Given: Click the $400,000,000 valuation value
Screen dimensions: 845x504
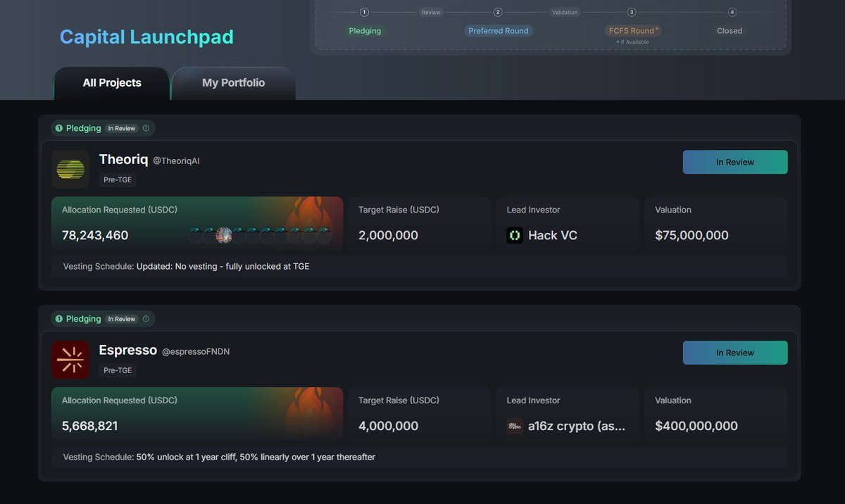Looking at the screenshot, I should [696, 426].
